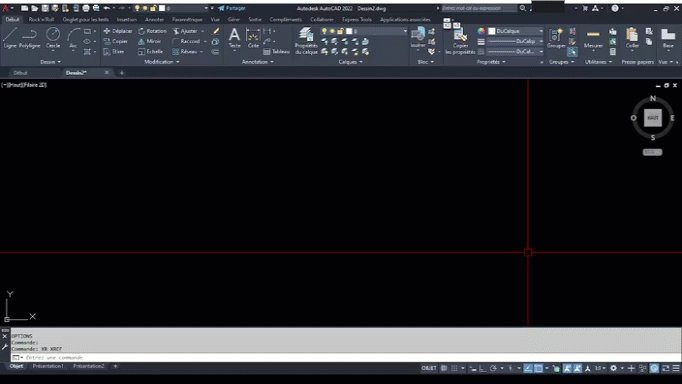The width and height of the screenshot is (682, 384).
Task: Select the Texte annotation tool
Action: [234, 38]
